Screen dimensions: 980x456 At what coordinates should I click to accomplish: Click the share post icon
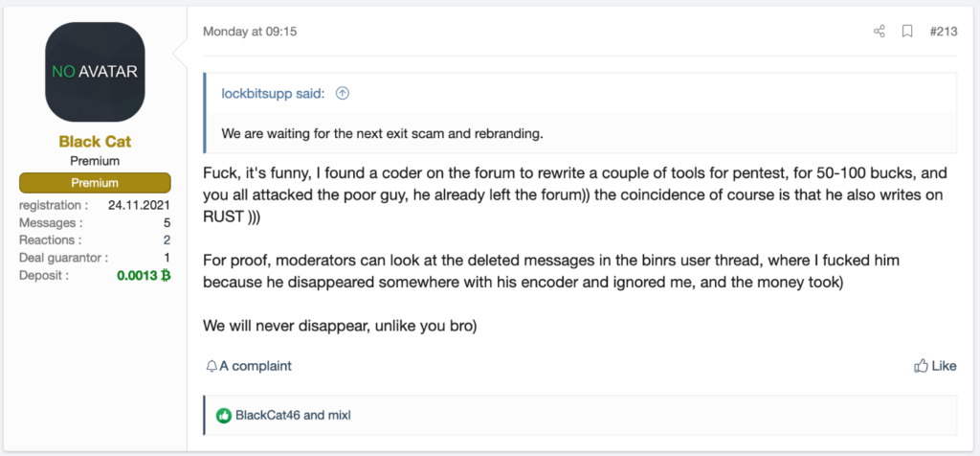(x=880, y=32)
